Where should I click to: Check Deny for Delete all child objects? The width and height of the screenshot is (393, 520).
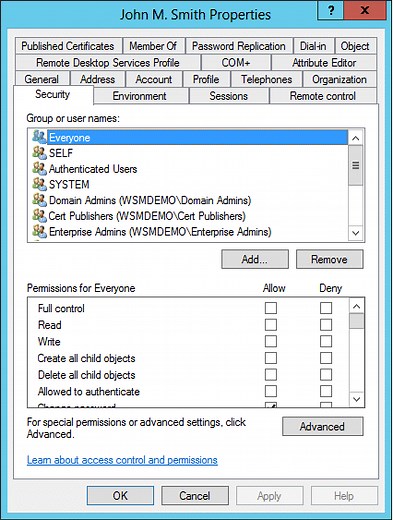click(326, 375)
